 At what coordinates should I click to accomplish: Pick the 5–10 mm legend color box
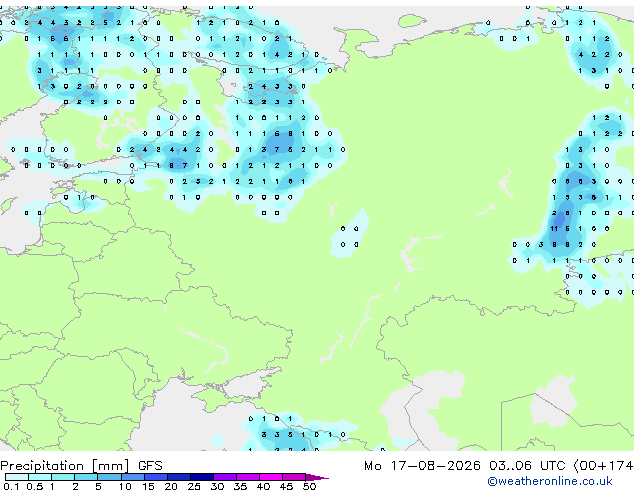(109, 477)
